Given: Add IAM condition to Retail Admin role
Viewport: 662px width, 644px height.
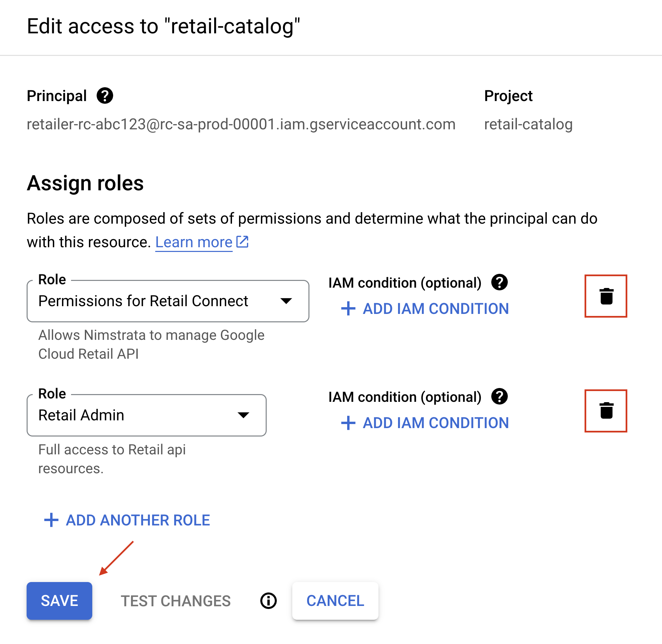Looking at the screenshot, I should pos(425,423).
